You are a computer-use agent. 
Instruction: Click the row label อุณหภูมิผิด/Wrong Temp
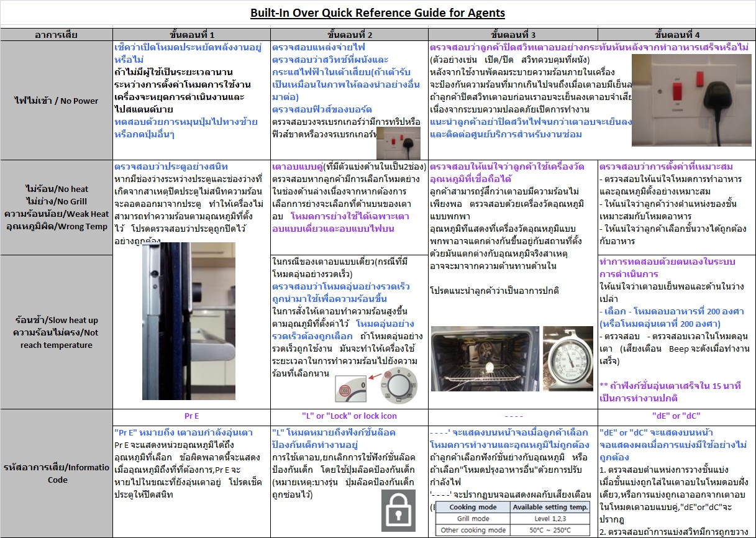coord(57,226)
